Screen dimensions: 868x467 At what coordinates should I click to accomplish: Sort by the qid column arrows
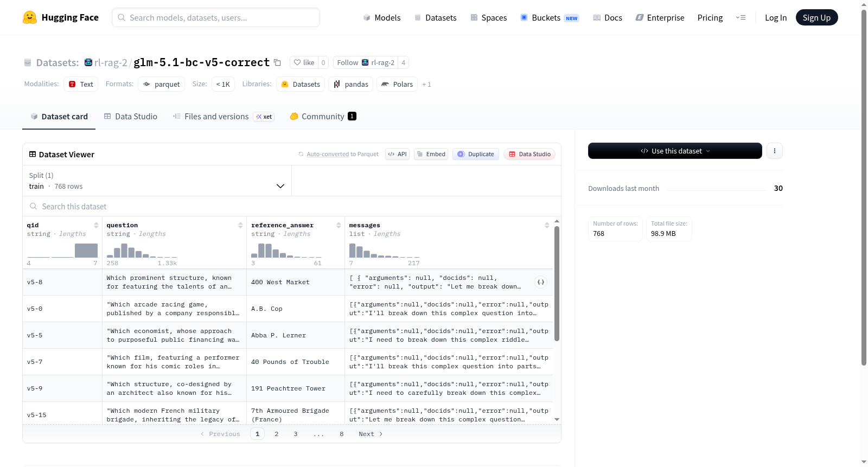(x=96, y=225)
